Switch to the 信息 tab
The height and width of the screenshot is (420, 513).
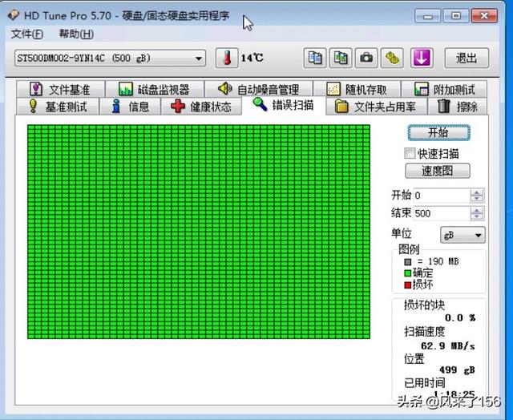(130, 107)
